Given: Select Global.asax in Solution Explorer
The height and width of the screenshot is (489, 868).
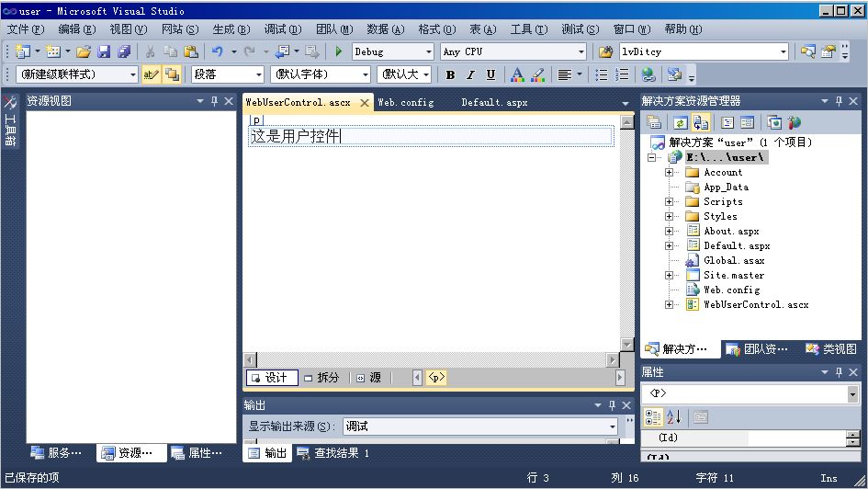Looking at the screenshot, I should point(734,260).
